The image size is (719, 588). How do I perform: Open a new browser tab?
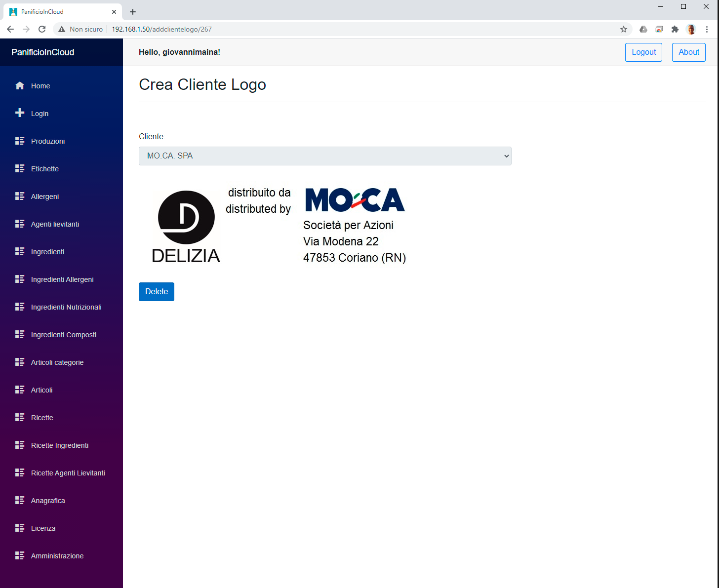tap(133, 12)
